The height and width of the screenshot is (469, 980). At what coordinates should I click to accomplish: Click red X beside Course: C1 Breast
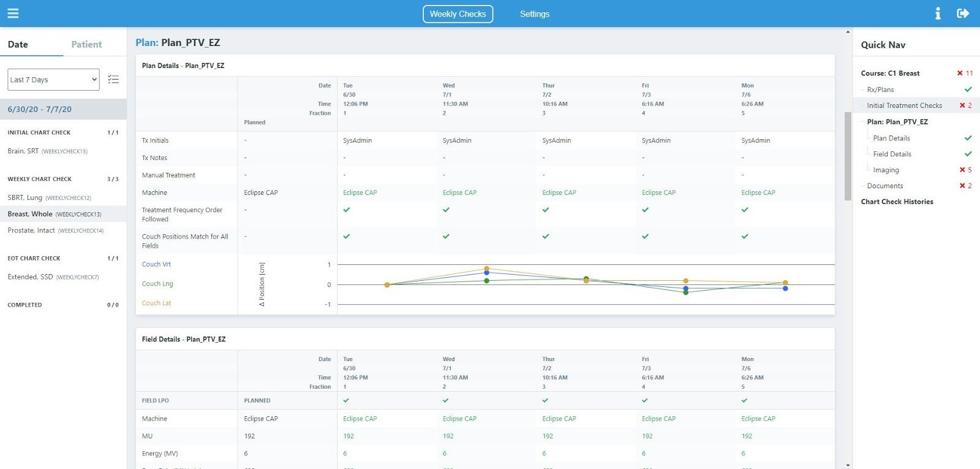click(x=960, y=73)
